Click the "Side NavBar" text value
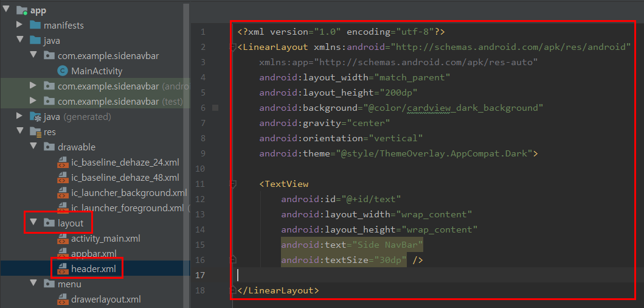Viewport: 644px width, 308px height. (x=388, y=245)
